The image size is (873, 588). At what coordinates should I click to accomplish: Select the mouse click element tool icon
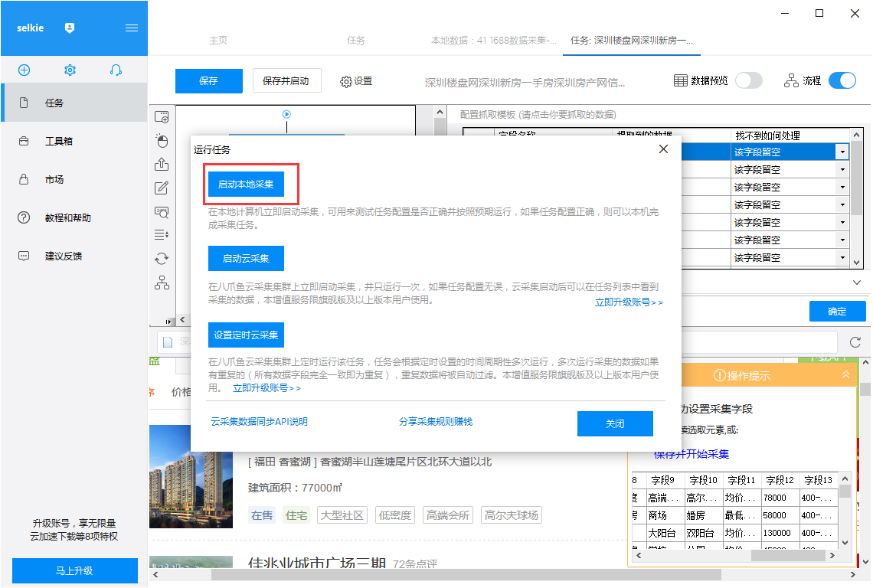point(162,141)
